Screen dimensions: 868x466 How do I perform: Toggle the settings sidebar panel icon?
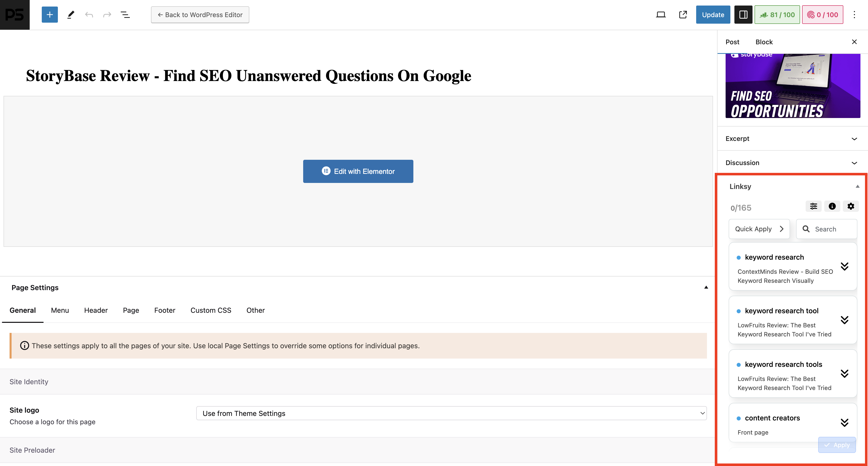point(743,15)
